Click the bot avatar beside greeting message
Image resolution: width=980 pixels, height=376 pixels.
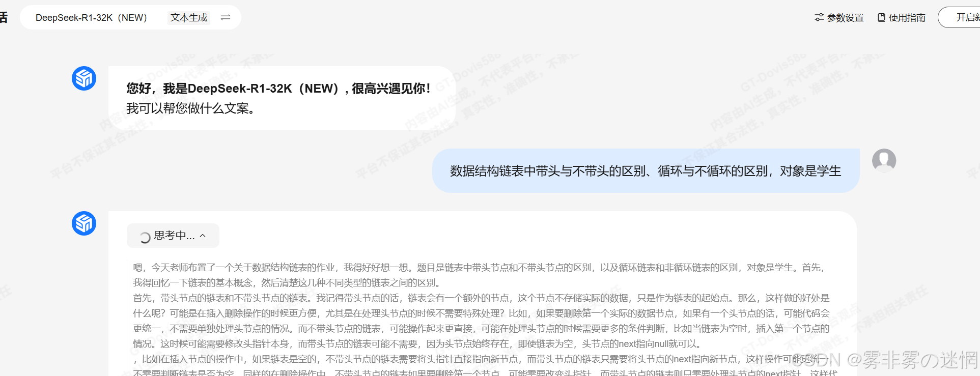[x=84, y=78]
